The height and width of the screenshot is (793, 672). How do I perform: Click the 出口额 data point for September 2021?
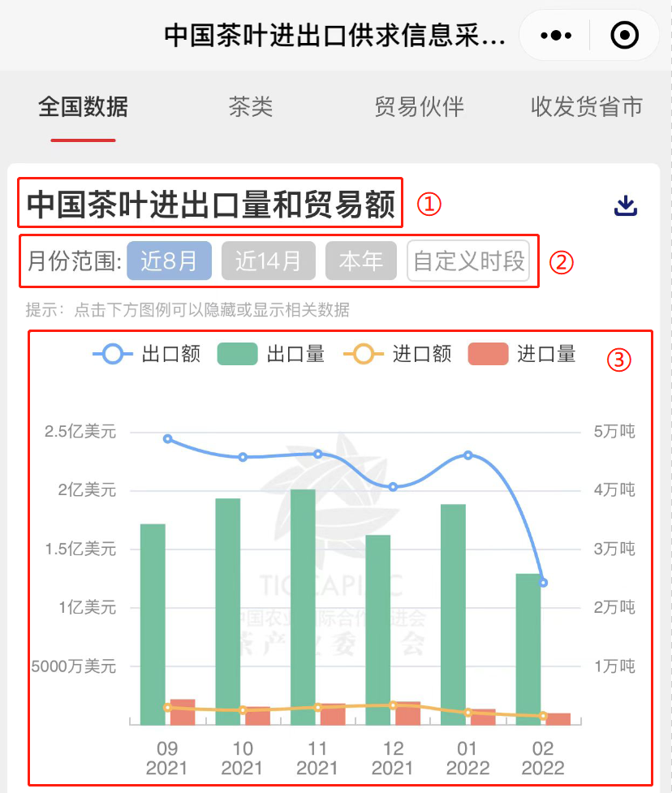click(168, 439)
